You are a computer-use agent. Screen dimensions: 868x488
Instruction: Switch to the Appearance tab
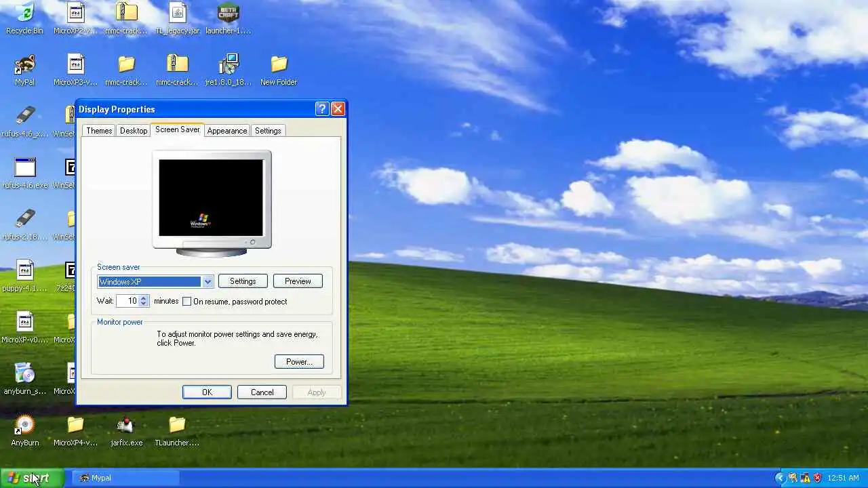click(x=227, y=131)
